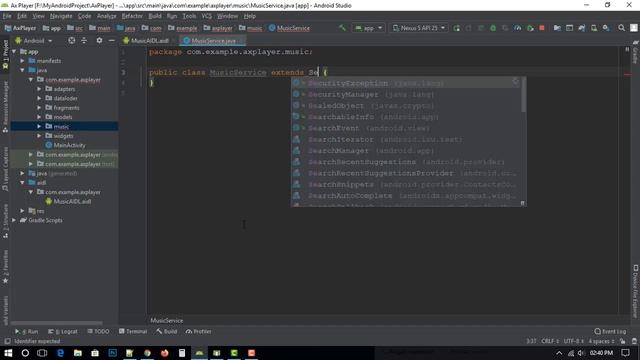The width and height of the screenshot is (640, 360).
Task: Open the Android project view dropdown
Action: pos(34,41)
